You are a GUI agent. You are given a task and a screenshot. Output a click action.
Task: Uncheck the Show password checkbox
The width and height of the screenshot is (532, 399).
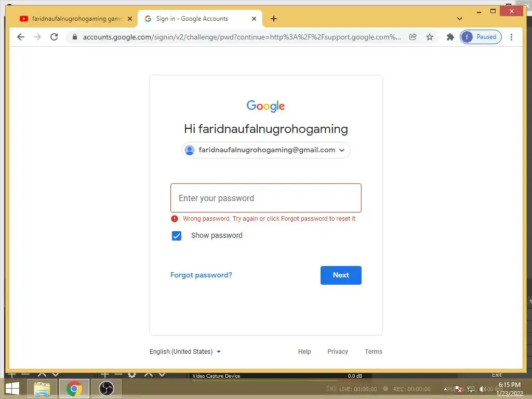coord(177,236)
